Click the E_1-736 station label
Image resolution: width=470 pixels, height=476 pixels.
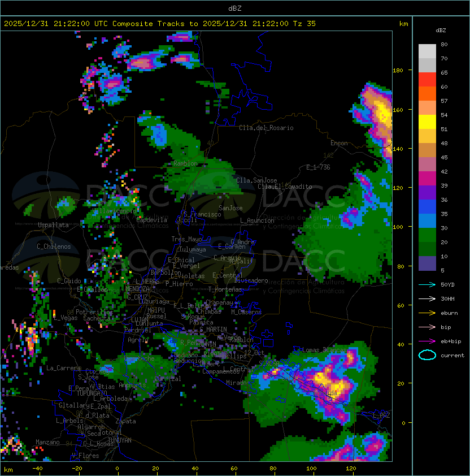[x=318, y=167]
